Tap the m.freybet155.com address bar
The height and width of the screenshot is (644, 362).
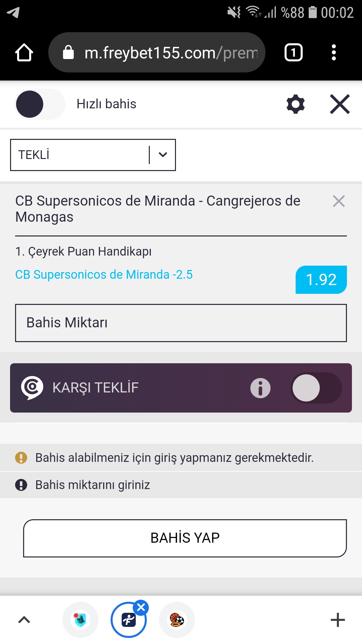pyautogui.click(x=157, y=52)
